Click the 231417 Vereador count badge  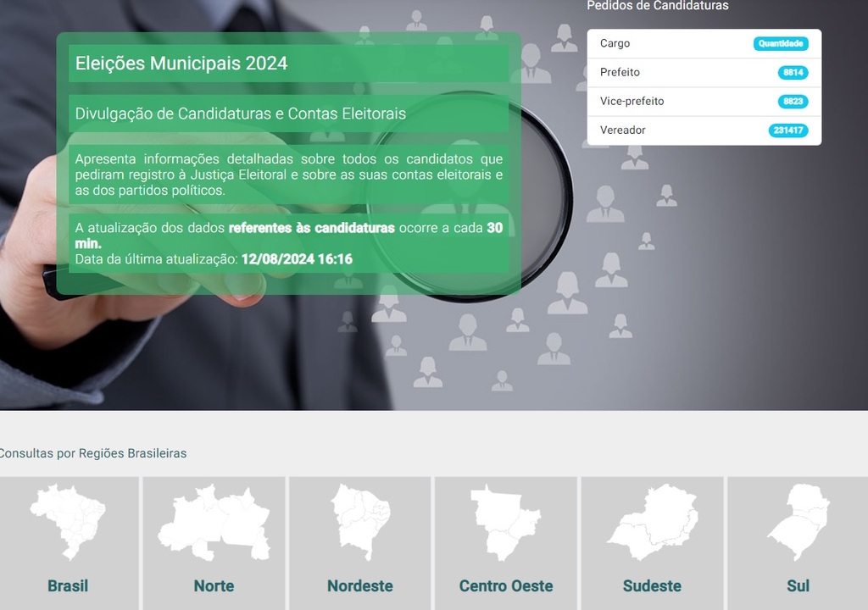coord(788,130)
